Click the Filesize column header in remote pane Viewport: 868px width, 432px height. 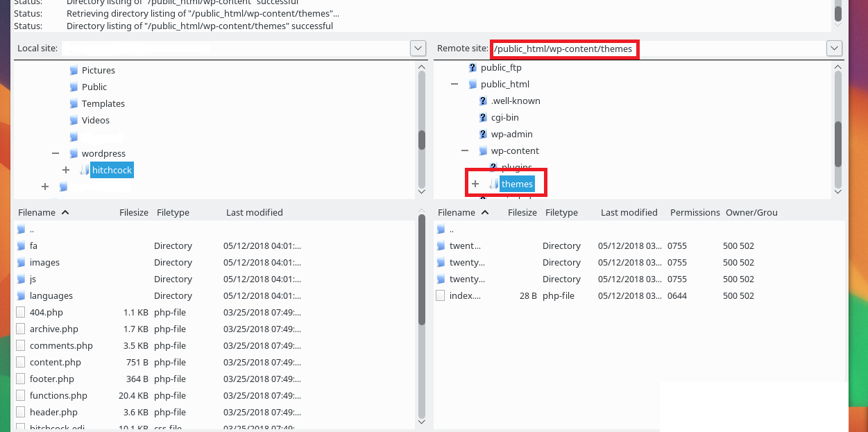click(522, 212)
